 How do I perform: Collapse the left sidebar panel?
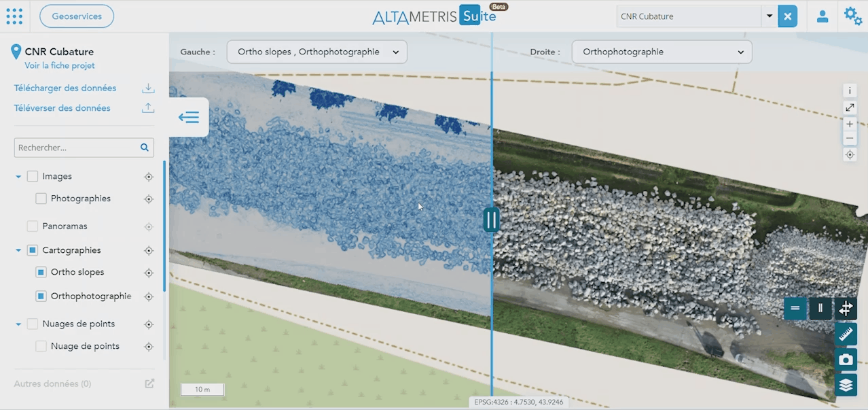pyautogui.click(x=189, y=118)
